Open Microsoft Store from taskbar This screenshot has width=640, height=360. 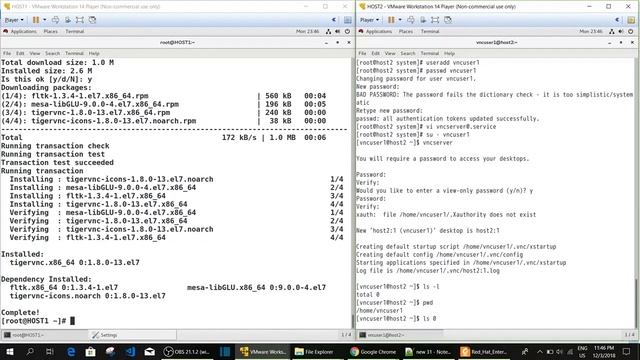(x=91, y=352)
